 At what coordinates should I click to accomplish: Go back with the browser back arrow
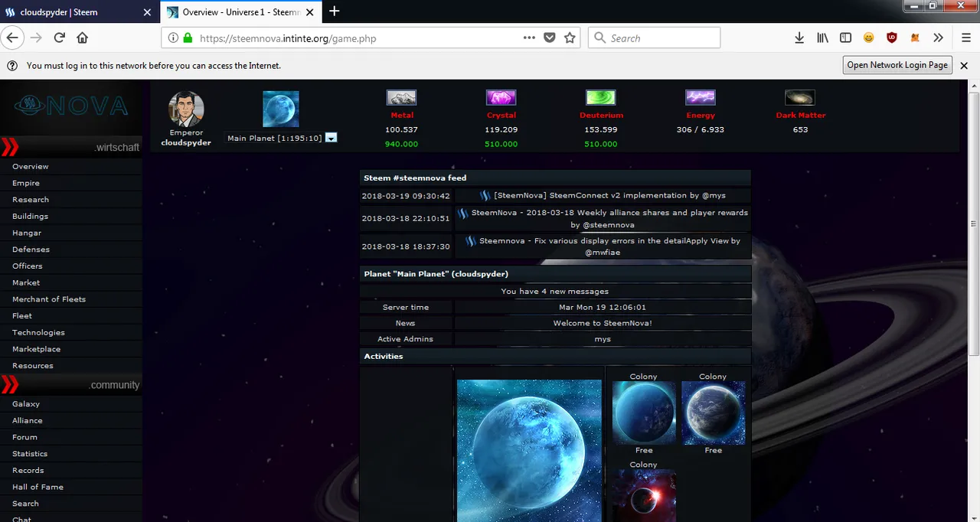tap(12, 38)
